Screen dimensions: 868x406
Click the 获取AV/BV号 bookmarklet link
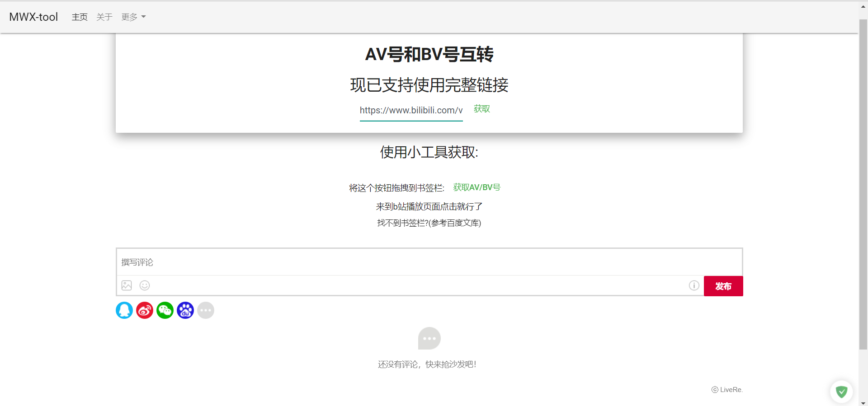point(477,187)
